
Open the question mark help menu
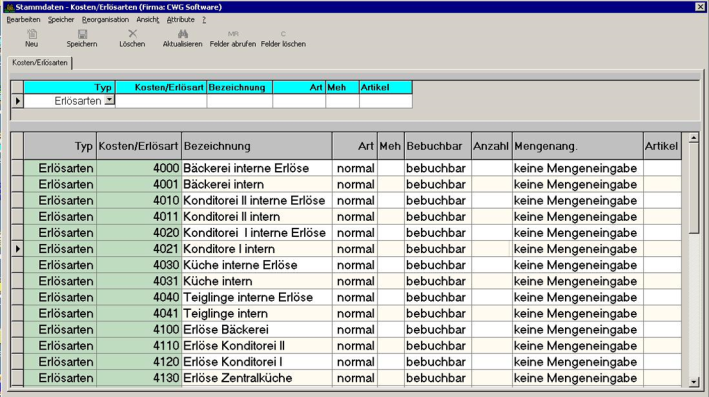click(204, 19)
